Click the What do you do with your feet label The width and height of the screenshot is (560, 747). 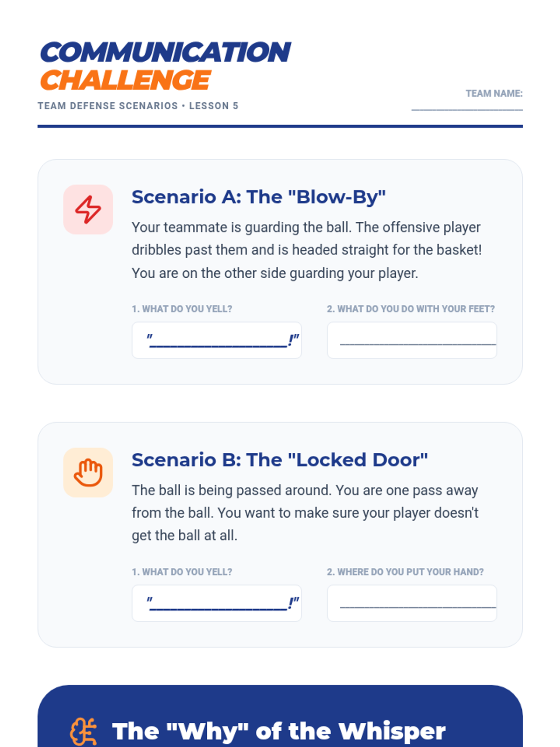pos(411,309)
